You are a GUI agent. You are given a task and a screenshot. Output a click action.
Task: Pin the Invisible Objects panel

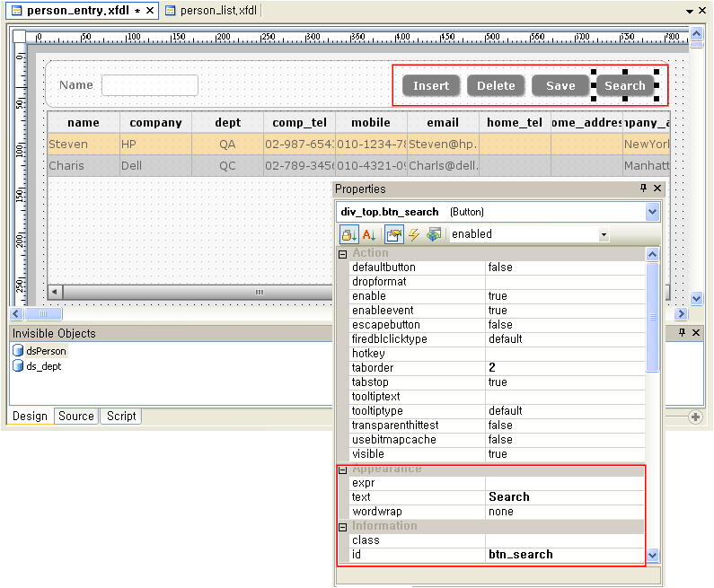coord(682,333)
